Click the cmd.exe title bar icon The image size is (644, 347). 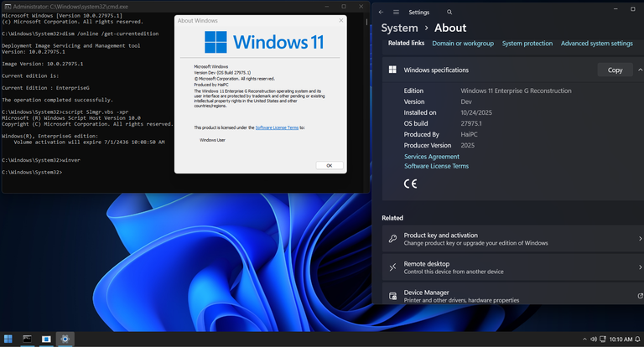8,7
